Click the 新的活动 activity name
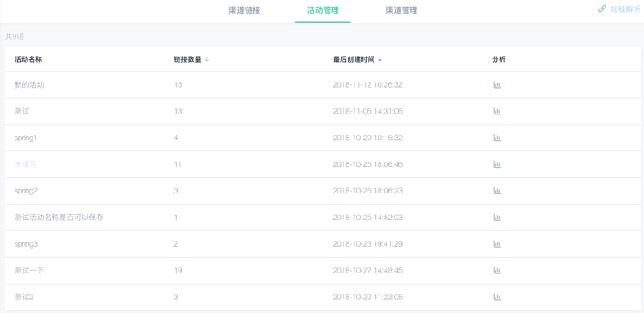The height and width of the screenshot is (313, 644). click(x=29, y=85)
